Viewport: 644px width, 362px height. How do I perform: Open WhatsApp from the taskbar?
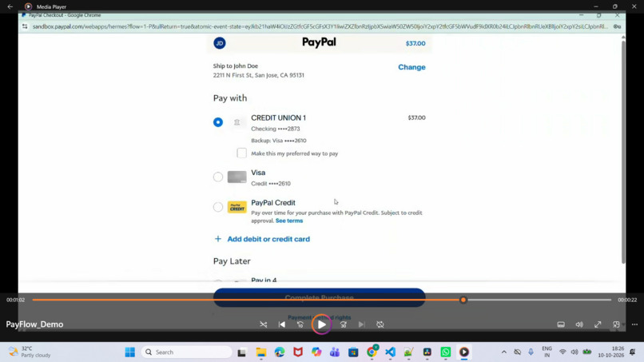coord(446,352)
